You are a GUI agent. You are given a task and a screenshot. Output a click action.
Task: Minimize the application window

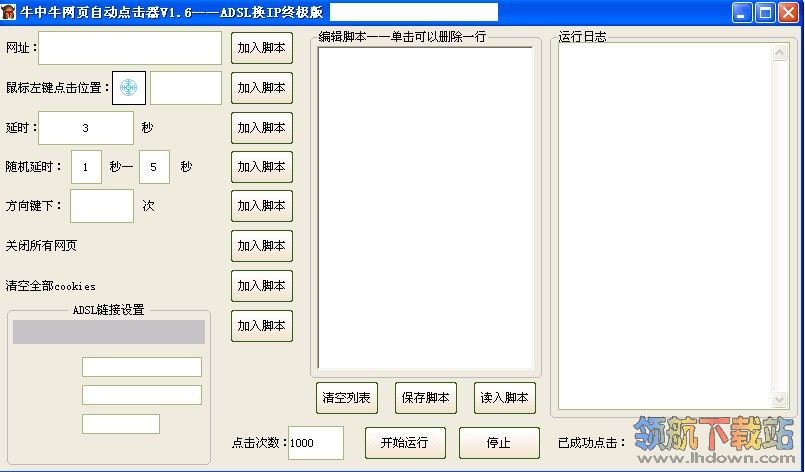pos(742,12)
